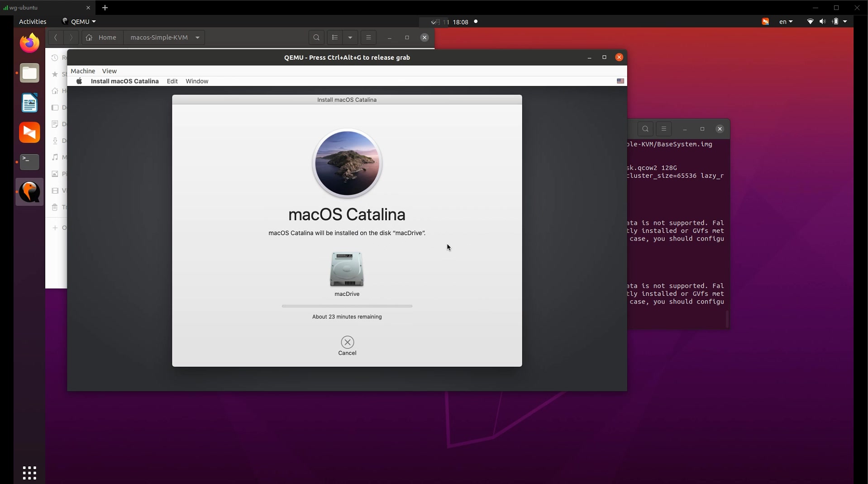Open hamburger menu in Terminal window
Screen dimensions: 868x484
(664, 129)
